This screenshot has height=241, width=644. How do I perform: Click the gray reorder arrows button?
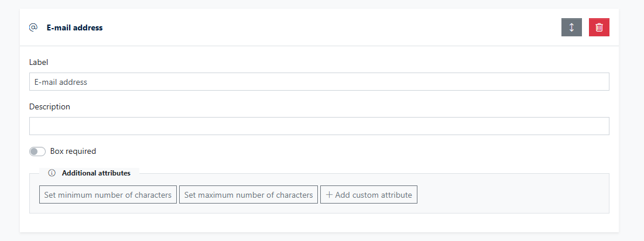click(571, 27)
